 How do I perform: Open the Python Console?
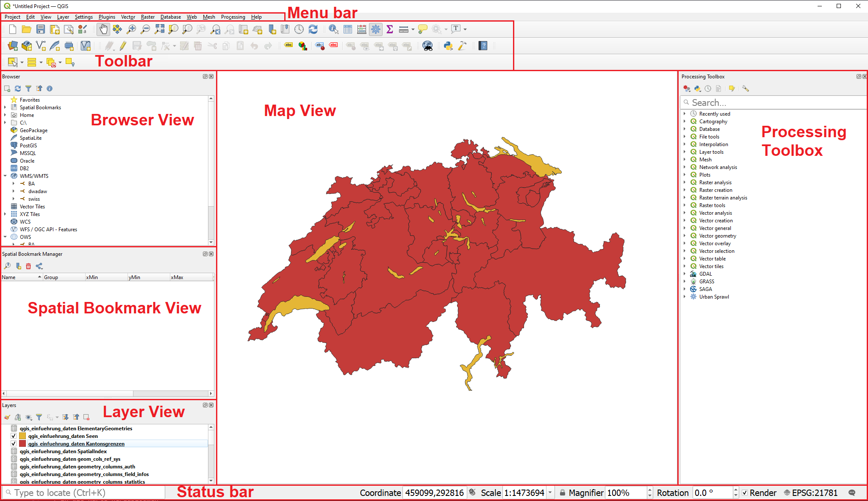pyautogui.click(x=448, y=46)
